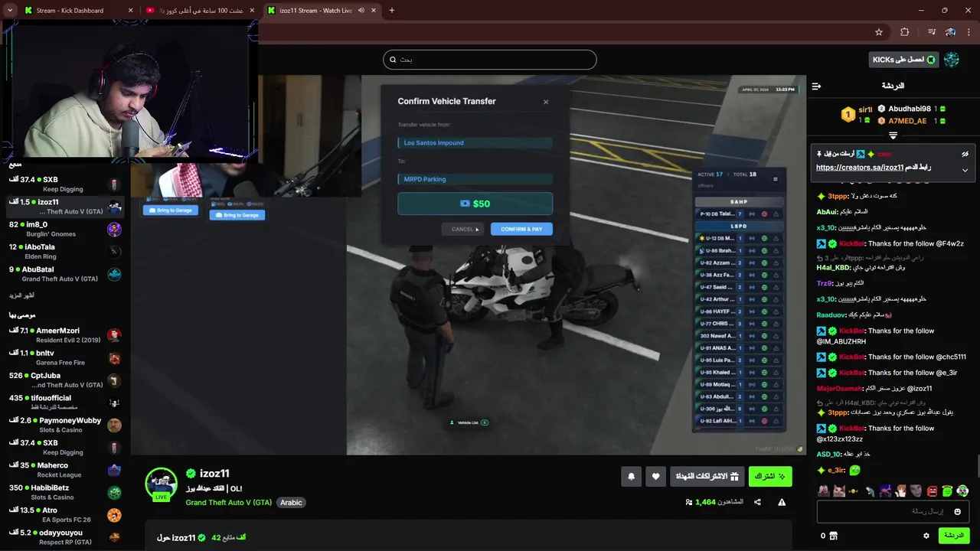Click the Gift Subscriptions button

pos(707,476)
